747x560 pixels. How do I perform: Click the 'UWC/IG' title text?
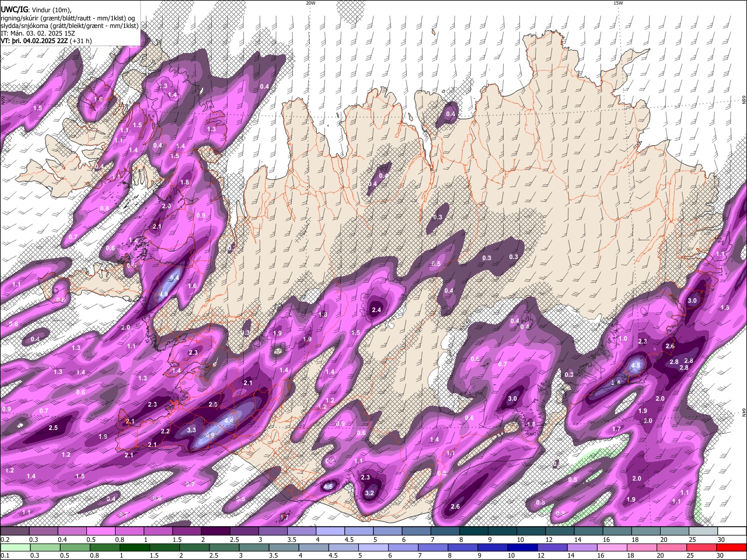click(14, 9)
